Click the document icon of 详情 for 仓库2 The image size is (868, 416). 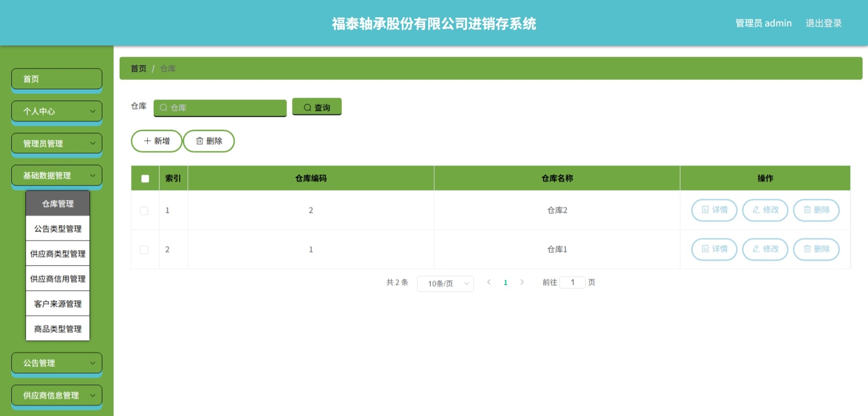click(x=705, y=210)
